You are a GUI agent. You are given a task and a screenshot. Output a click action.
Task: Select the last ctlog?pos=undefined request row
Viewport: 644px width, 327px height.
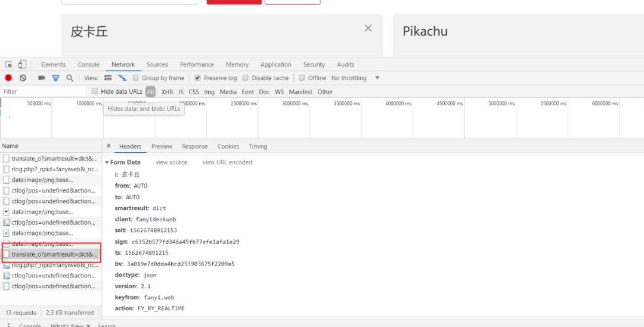(x=51, y=286)
